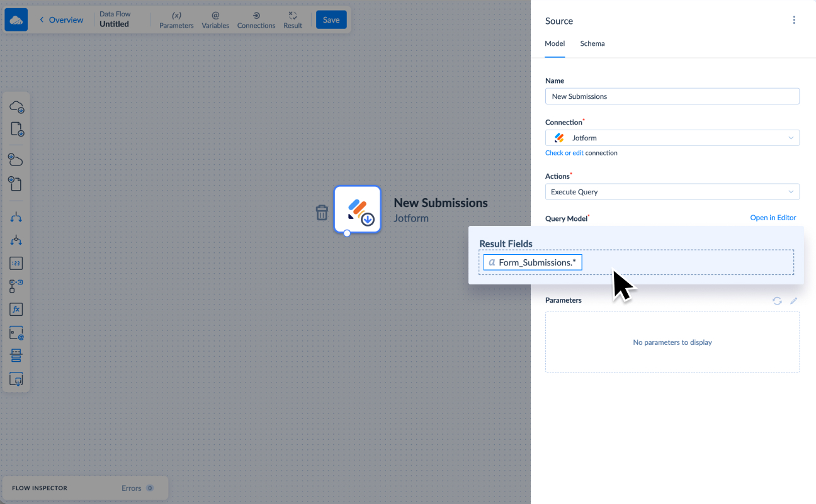Select the conditional split component icon
This screenshot has width=816, height=504.
(16, 240)
